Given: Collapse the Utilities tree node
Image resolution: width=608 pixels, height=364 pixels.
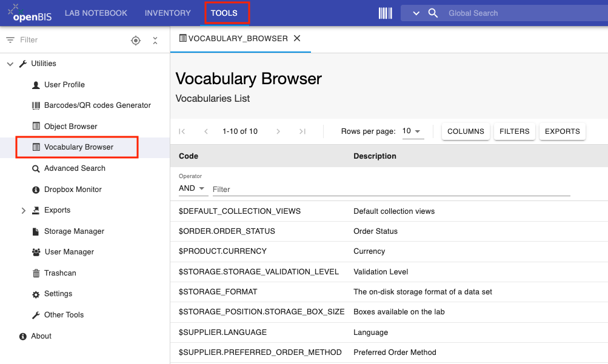Looking at the screenshot, I should tap(10, 64).
